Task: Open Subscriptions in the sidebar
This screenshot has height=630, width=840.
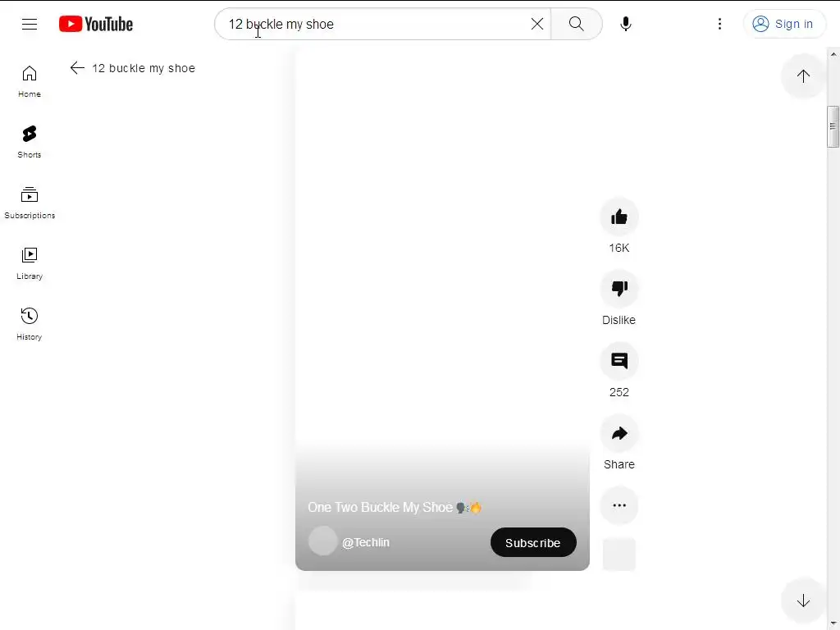Action: coord(30,203)
